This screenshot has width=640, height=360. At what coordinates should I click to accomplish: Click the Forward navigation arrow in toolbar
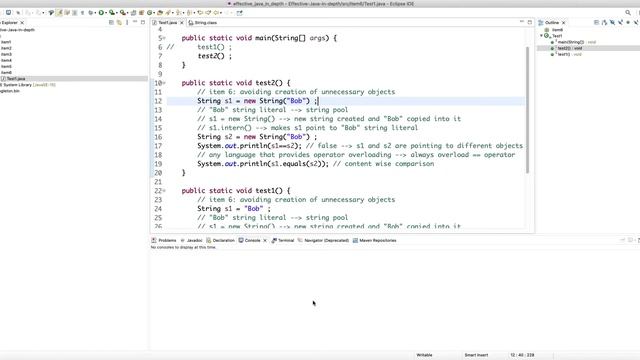pos(227,13)
